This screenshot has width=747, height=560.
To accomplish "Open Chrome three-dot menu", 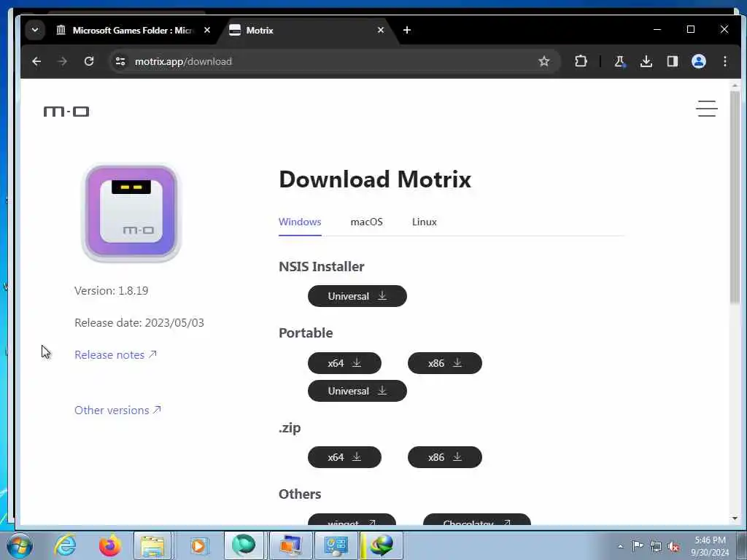I will tap(725, 61).
